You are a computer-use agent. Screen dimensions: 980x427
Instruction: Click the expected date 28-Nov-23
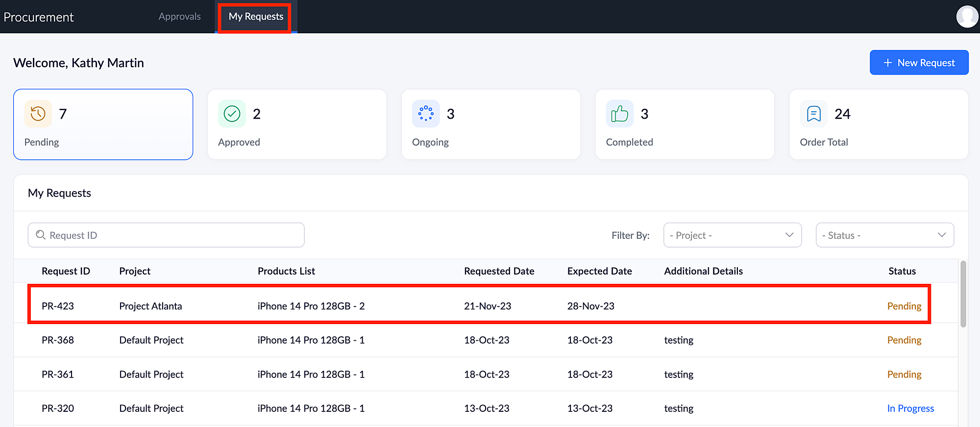pos(590,306)
